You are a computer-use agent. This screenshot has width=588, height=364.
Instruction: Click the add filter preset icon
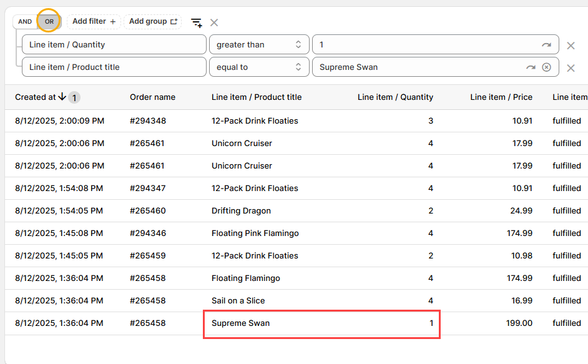click(196, 22)
